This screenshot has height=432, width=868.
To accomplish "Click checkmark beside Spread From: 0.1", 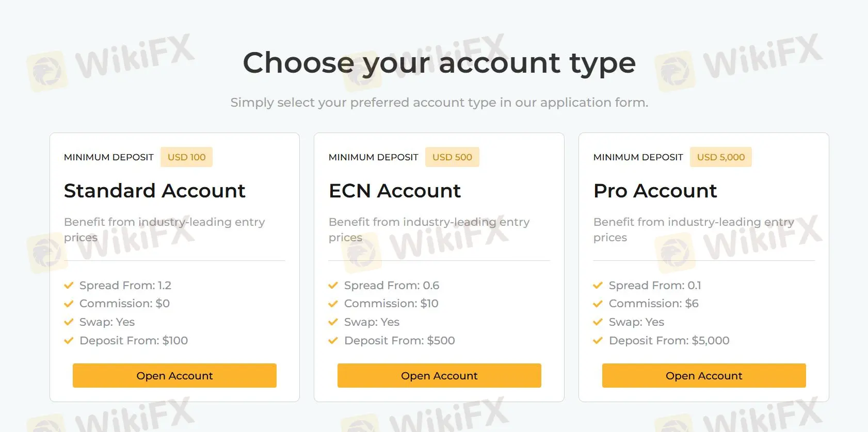I will pyautogui.click(x=598, y=286).
